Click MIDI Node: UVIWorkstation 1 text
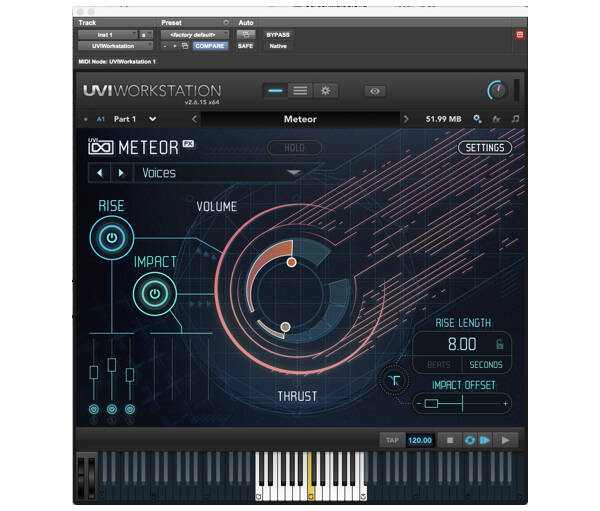The width and height of the screenshot is (600, 511). click(x=117, y=62)
